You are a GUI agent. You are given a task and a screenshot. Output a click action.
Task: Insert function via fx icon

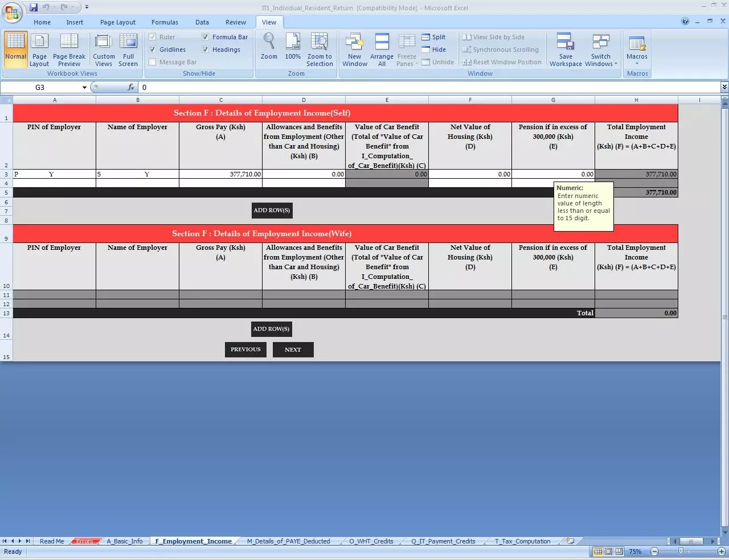click(131, 87)
